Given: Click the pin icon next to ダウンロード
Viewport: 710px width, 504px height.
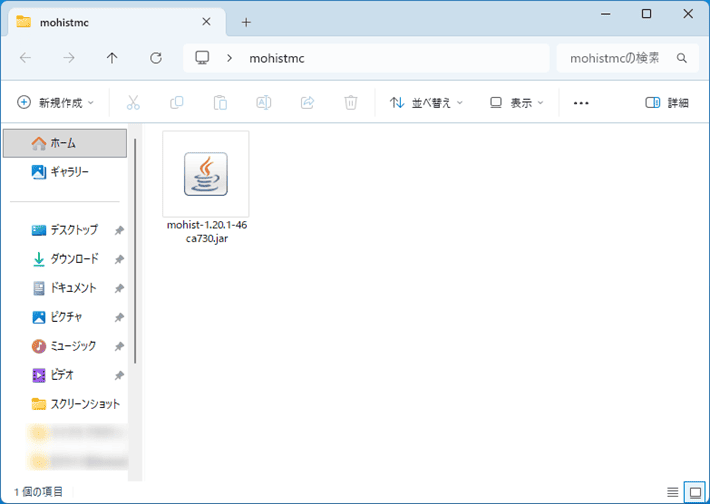Looking at the screenshot, I should (x=119, y=259).
